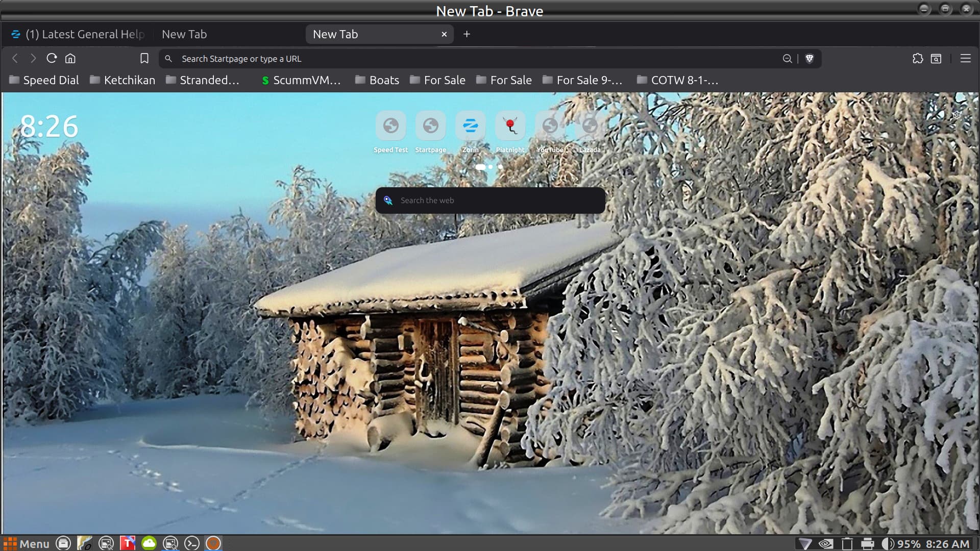Click the zoom-out magnifier in address bar
This screenshot has width=980, height=551.
click(787, 59)
